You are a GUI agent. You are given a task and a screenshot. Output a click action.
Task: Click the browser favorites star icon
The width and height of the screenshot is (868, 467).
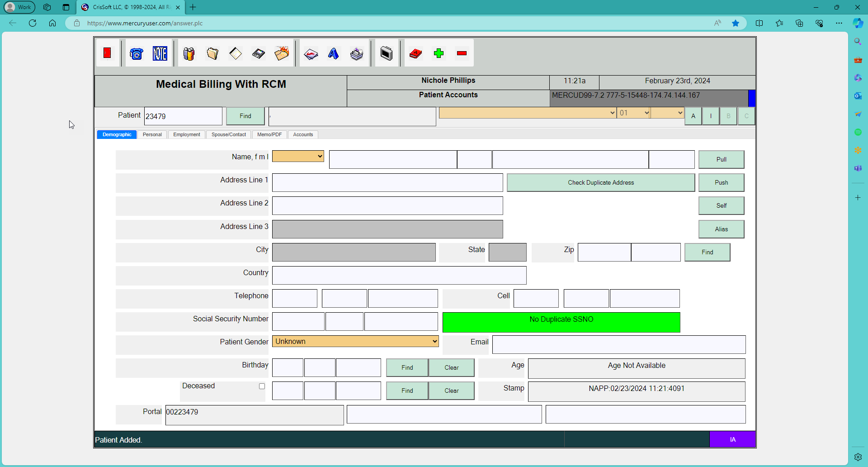tap(736, 23)
